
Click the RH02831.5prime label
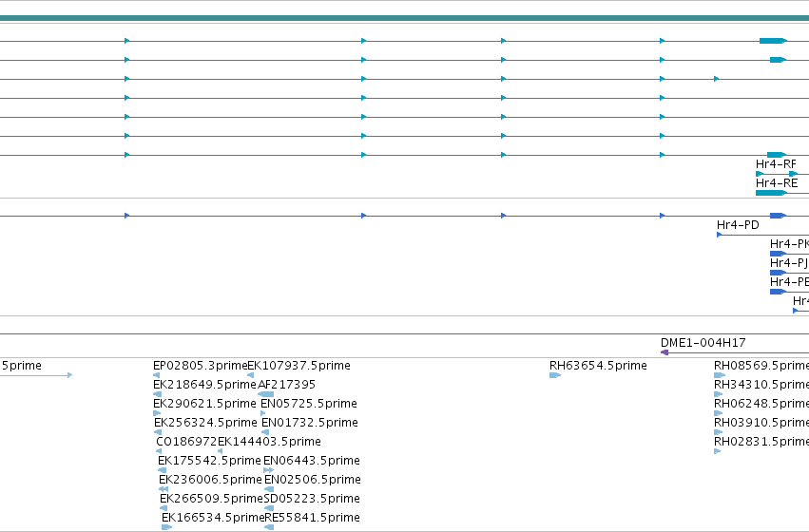click(x=761, y=442)
